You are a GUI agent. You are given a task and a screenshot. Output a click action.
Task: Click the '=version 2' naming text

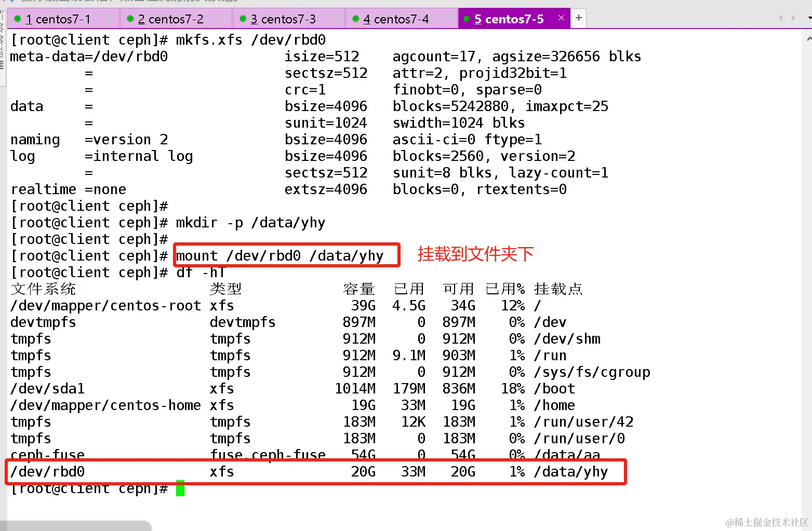pos(126,140)
